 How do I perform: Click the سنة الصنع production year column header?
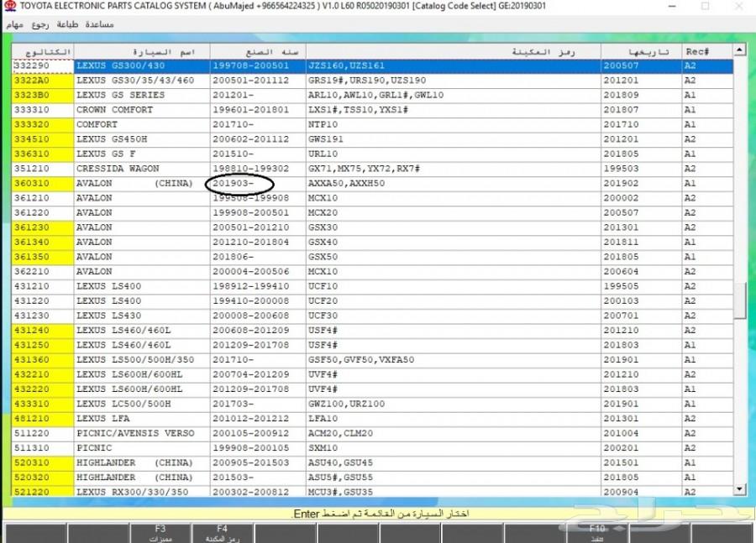click(258, 51)
